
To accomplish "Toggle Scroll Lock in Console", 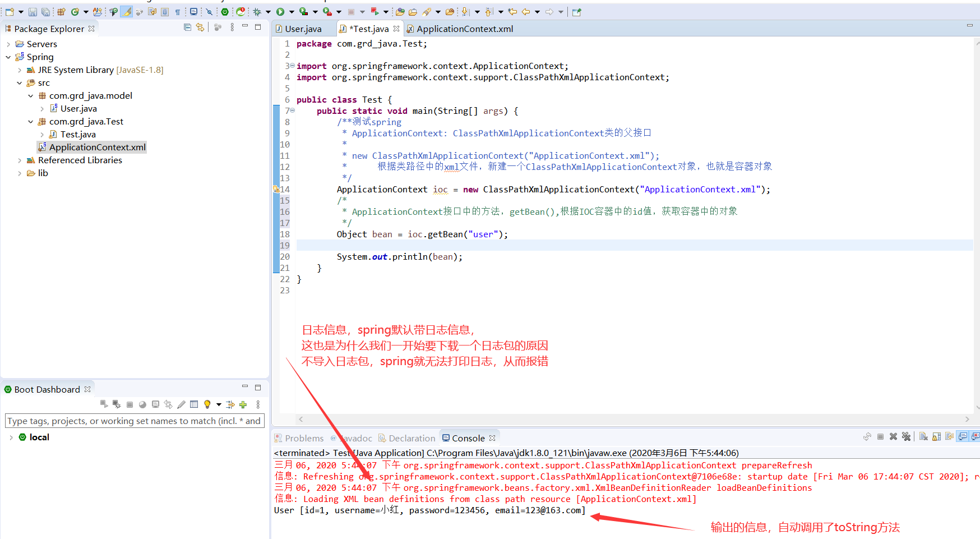I will [936, 436].
